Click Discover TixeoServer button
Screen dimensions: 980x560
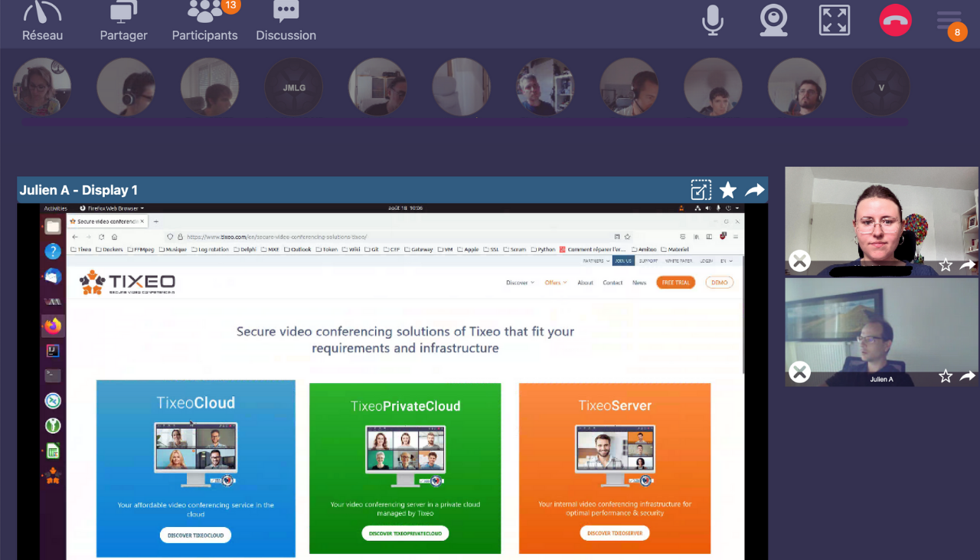[x=615, y=533]
